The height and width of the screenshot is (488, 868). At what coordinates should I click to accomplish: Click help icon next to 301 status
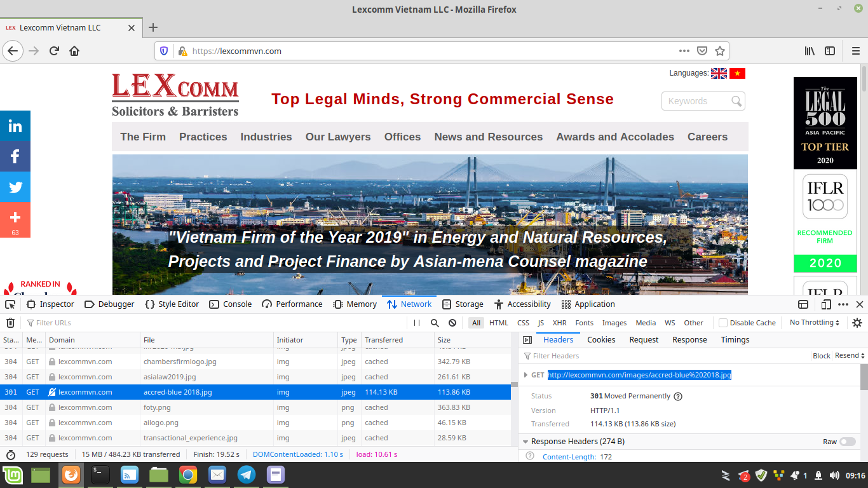678,396
